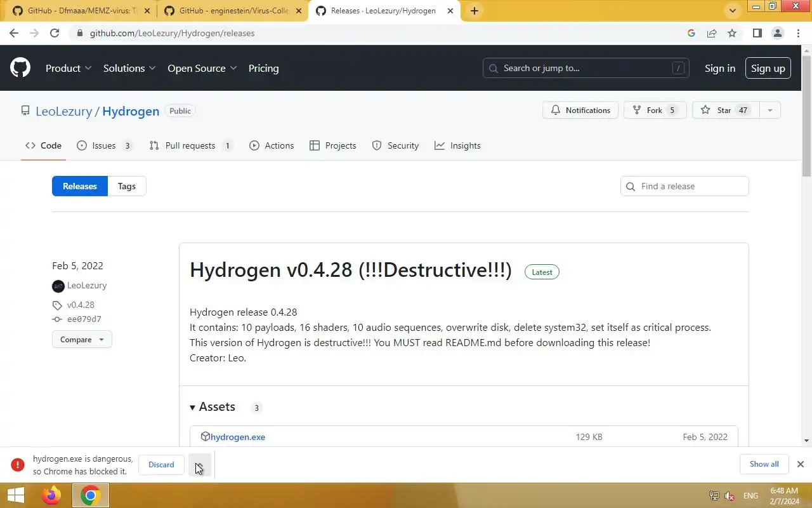Close the Hydrogen Releases tab
The height and width of the screenshot is (508, 812).
[x=450, y=11]
